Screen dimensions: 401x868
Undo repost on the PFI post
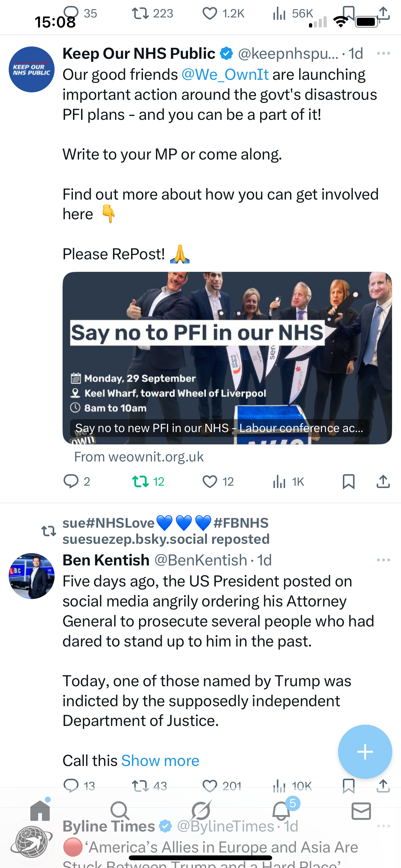coord(148,481)
